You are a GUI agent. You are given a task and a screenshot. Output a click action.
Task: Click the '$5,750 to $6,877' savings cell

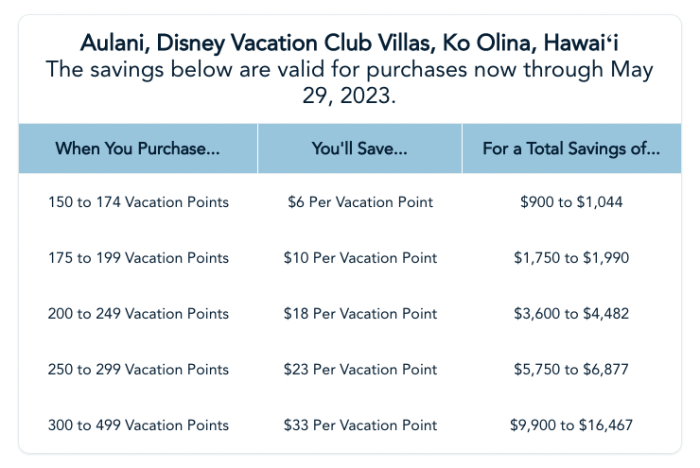click(571, 370)
